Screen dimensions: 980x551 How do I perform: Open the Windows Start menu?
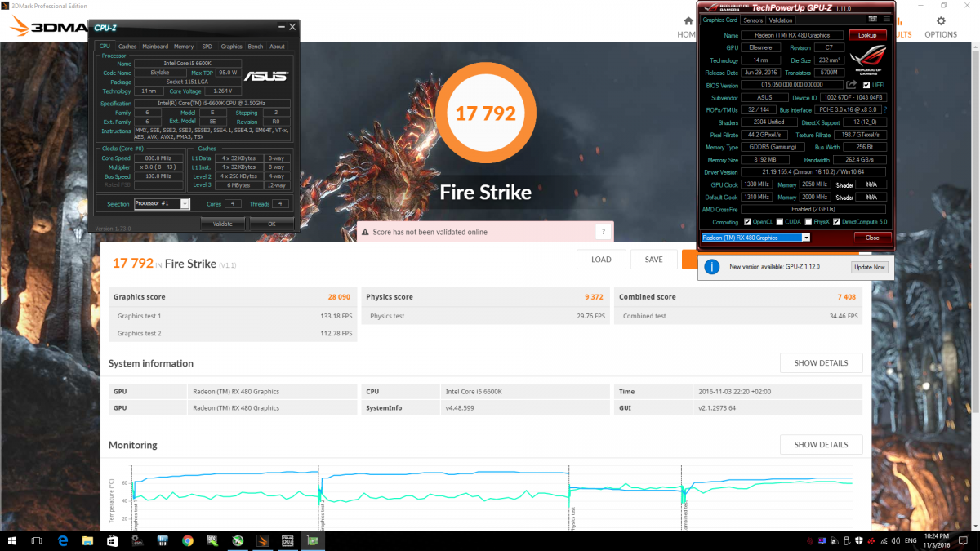[12, 540]
